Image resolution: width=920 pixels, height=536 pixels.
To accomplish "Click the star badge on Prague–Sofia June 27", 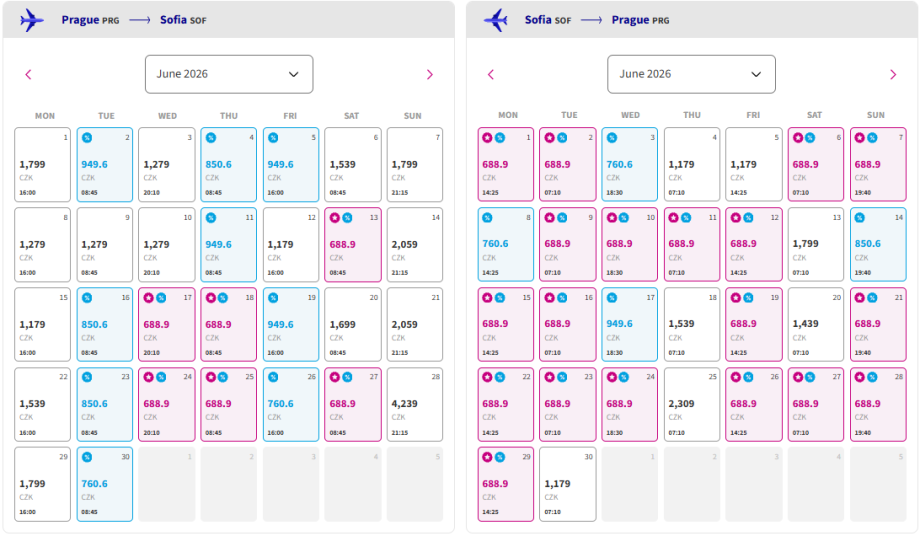I will pos(334,377).
